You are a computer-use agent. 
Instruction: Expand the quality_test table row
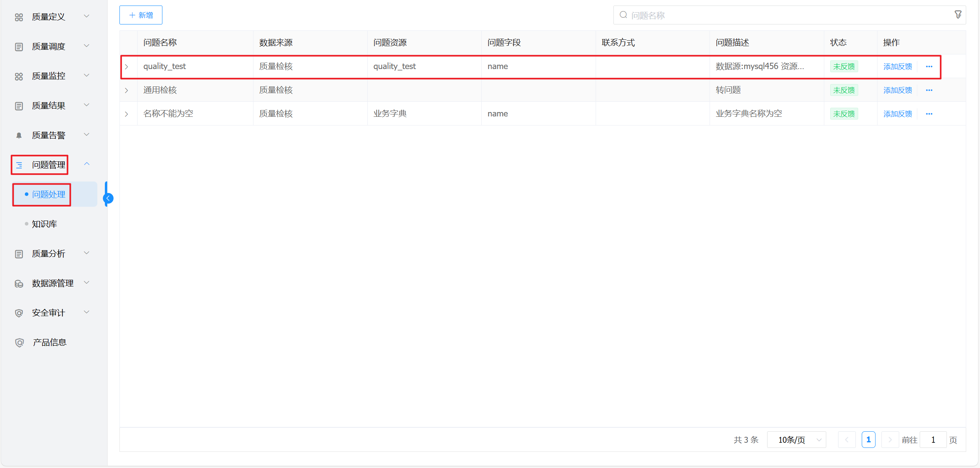point(127,67)
